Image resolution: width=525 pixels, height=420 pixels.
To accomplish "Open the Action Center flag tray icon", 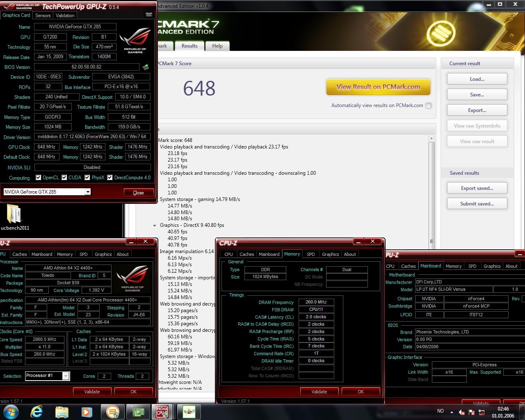I will click(472, 412).
